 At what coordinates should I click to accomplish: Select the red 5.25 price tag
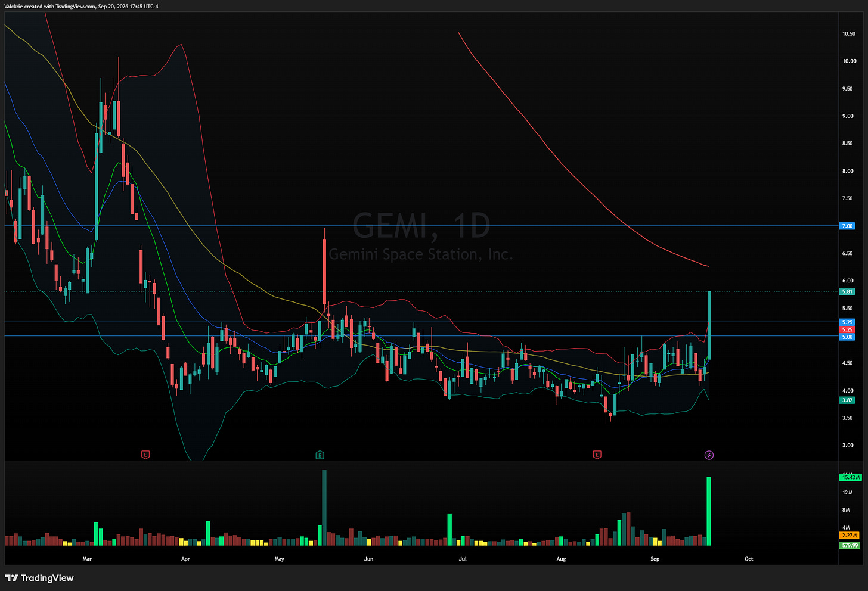point(847,329)
